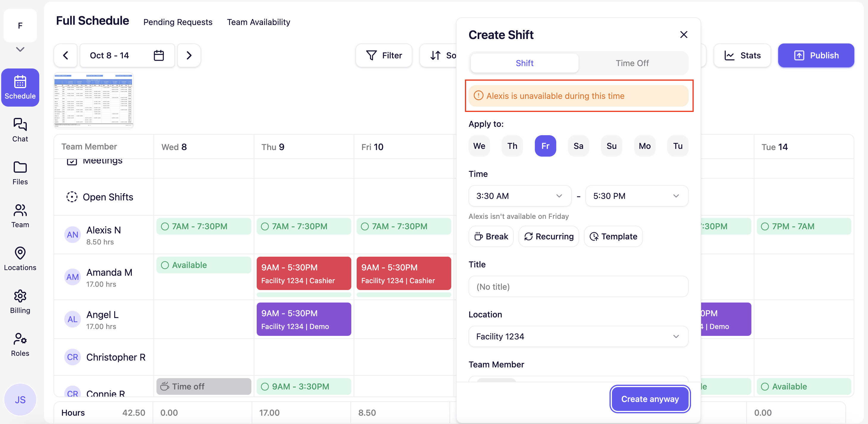Click the calendar date picker icon

(159, 55)
